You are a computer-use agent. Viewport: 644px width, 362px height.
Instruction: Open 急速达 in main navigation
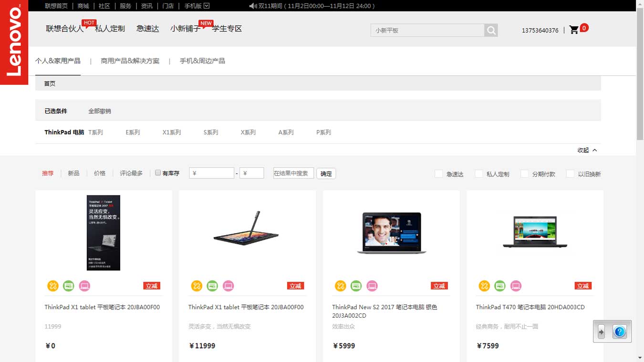click(x=147, y=29)
